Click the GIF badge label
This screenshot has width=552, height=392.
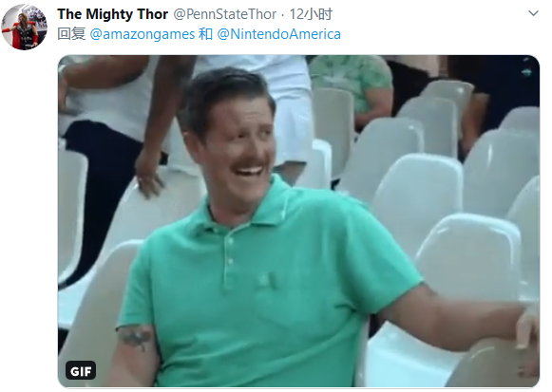click(x=81, y=370)
